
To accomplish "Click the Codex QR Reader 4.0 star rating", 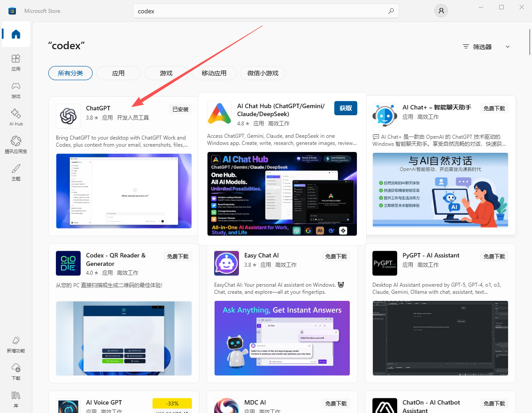I will pos(92,273).
